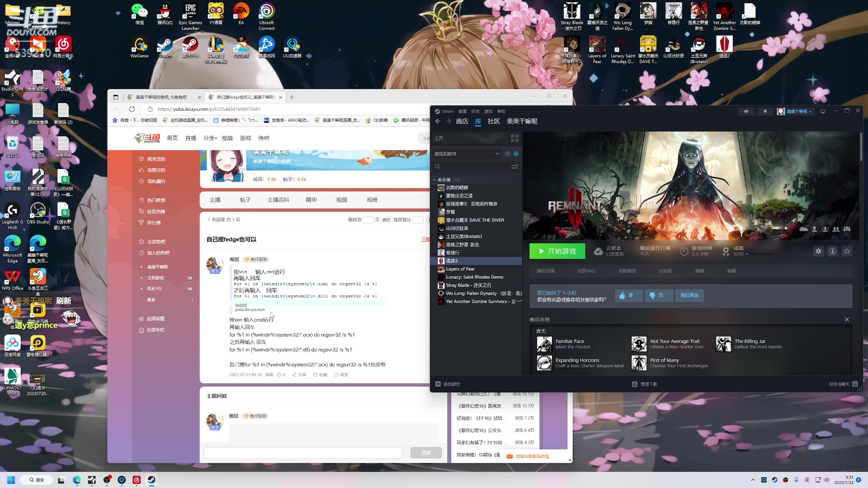Click The Killing Jar achievement icon
Image resolution: width=868 pixels, height=488 pixels.
(x=723, y=344)
